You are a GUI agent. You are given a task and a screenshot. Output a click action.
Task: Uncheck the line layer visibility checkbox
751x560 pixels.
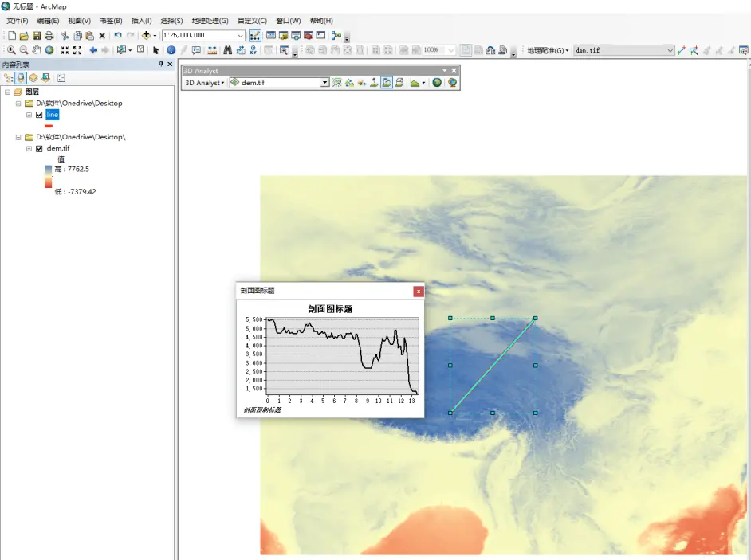pyautogui.click(x=39, y=114)
